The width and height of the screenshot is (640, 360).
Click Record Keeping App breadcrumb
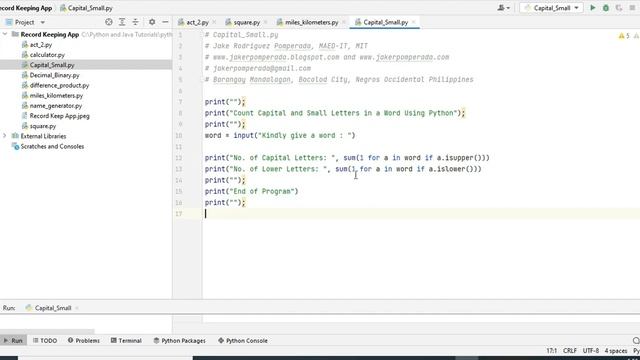[x=26, y=8]
